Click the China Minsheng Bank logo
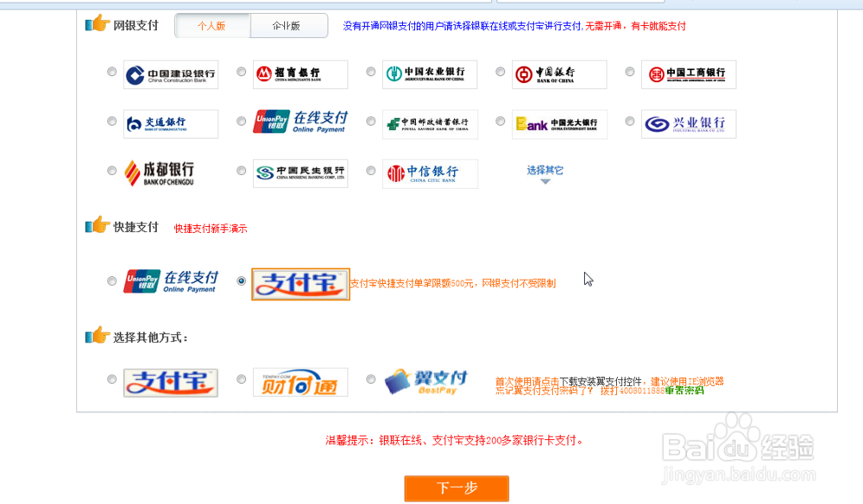Screen dimensions: 863x504 click(x=300, y=173)
